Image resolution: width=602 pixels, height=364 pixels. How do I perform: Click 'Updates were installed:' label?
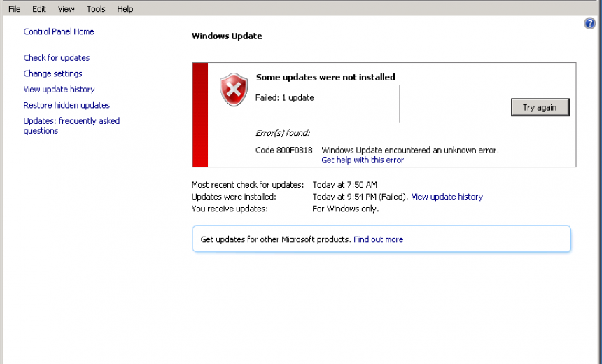(234, 197)
